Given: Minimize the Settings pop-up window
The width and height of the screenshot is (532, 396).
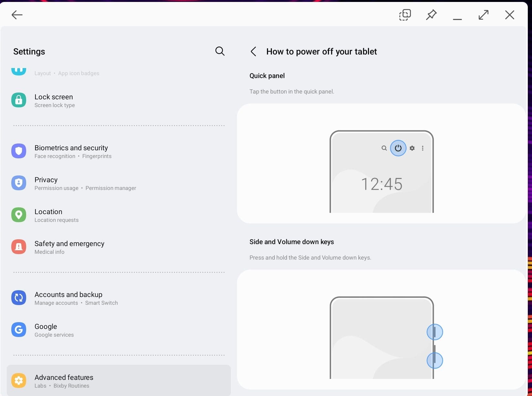Looking at the screenshot, I should (457, 19).
